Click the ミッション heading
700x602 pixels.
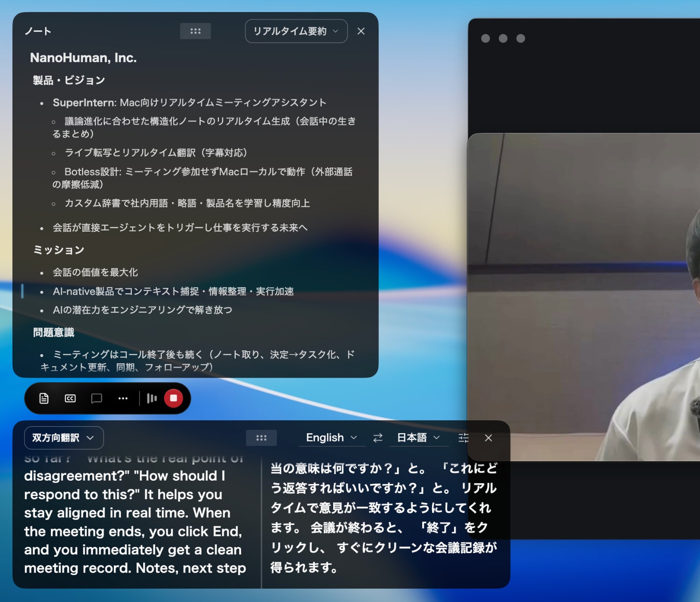point(59,250)
